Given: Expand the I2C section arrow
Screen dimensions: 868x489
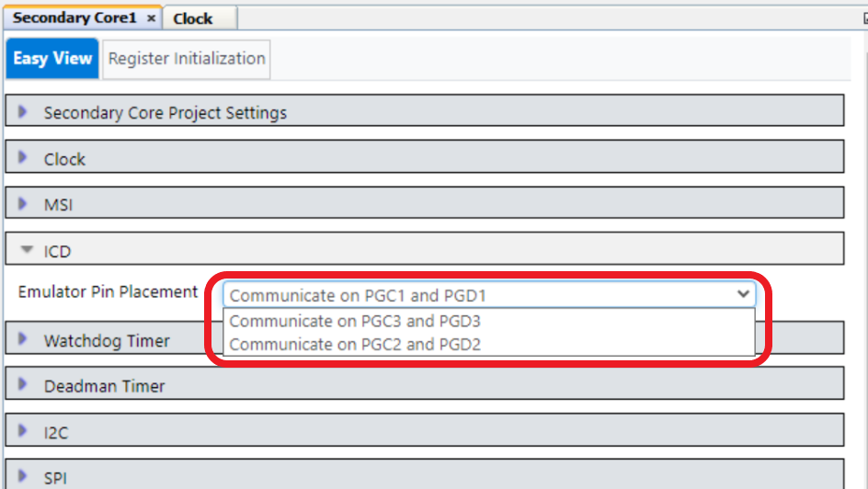Looking at the screenshot, I should pos(22,430).
